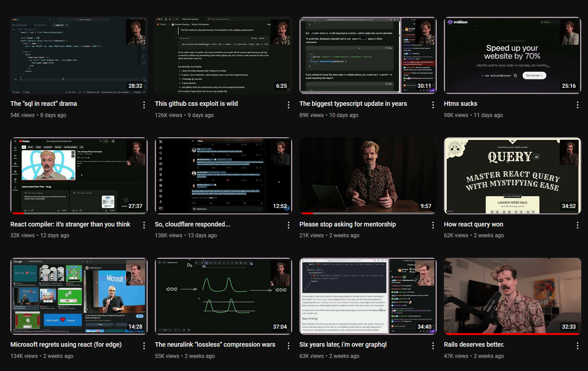Open options menu for "How react query won"

point(578,225)
